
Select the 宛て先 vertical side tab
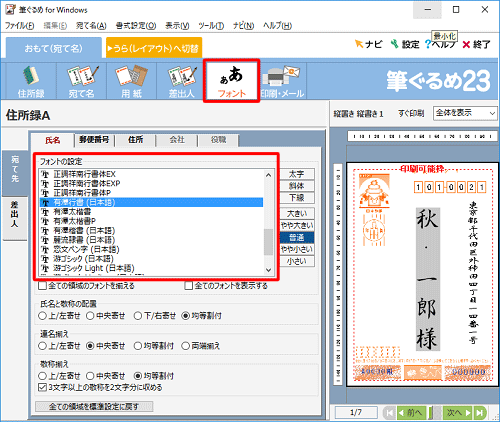15,172
